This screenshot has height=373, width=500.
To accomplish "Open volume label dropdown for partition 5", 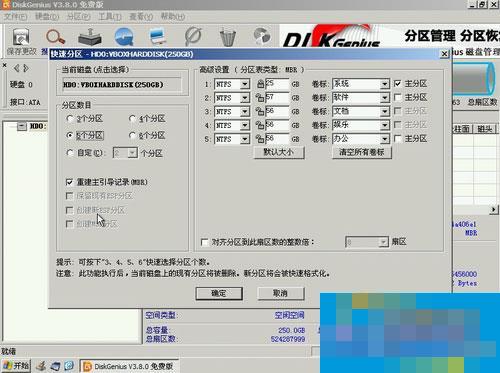I will coord(385,139).
